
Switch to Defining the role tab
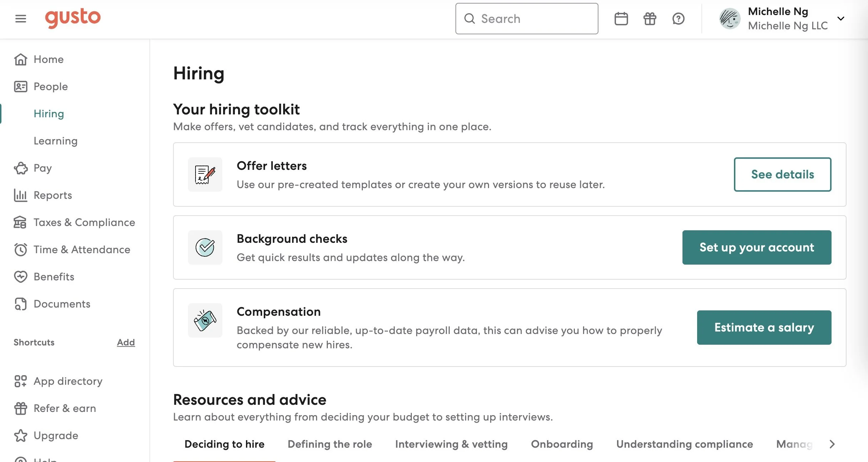[x=330, y=444]
